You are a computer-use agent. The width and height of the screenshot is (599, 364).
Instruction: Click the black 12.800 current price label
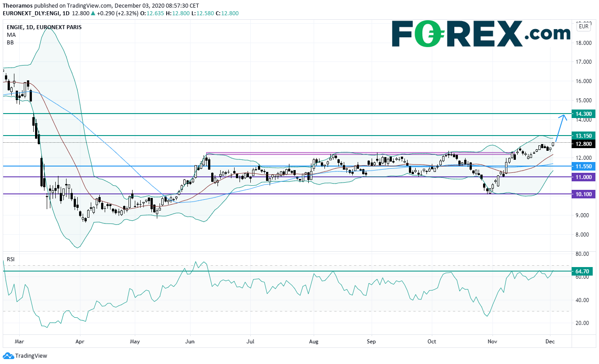pyautogui.click(x=583, y=144)
